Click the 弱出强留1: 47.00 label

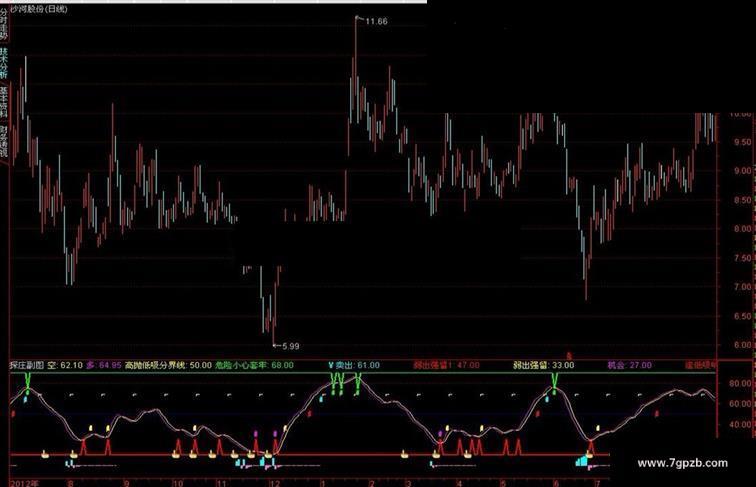click(x=446, y=365)
